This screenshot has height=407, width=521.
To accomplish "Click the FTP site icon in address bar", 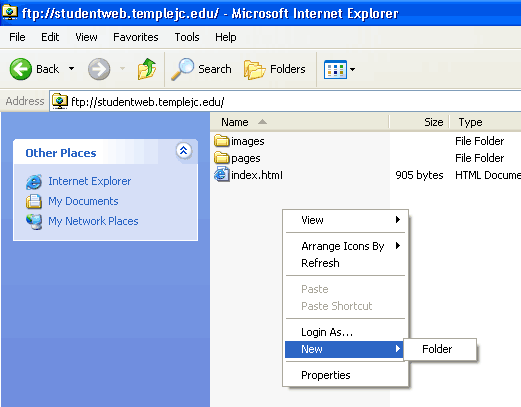I will coord(60,101).
